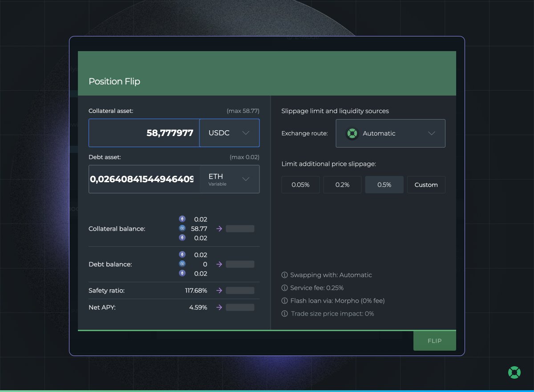Click the green lifebuoy logo in bottom corner

[514, 372]
